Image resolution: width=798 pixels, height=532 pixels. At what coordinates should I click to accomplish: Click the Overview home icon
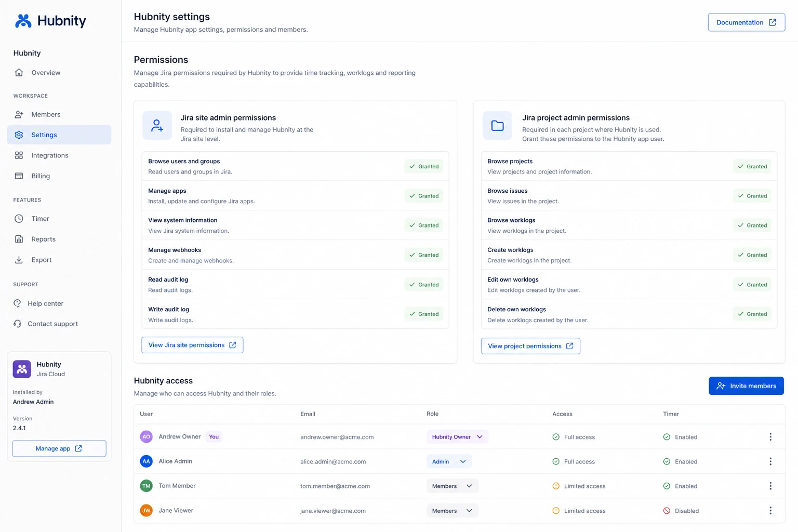(x=19, y=73)
